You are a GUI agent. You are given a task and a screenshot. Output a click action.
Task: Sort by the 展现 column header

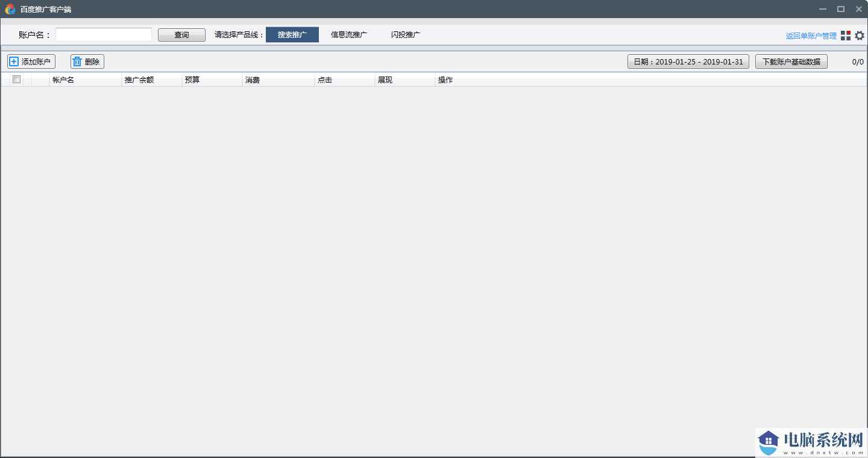pos(405,80)
